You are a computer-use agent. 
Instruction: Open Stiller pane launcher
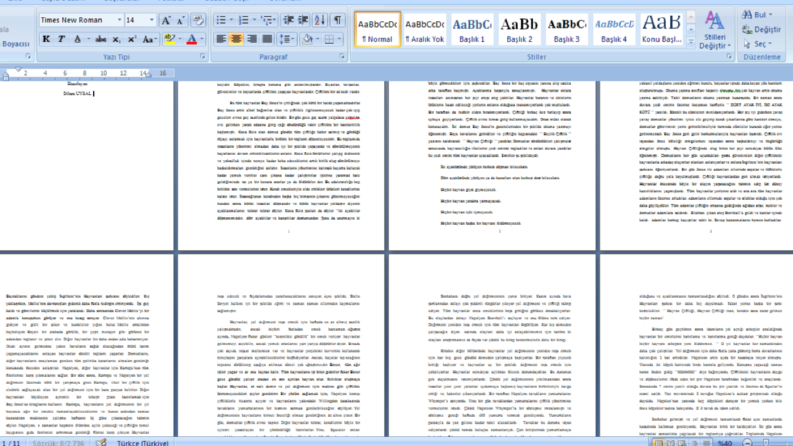[x=729, y=57]
